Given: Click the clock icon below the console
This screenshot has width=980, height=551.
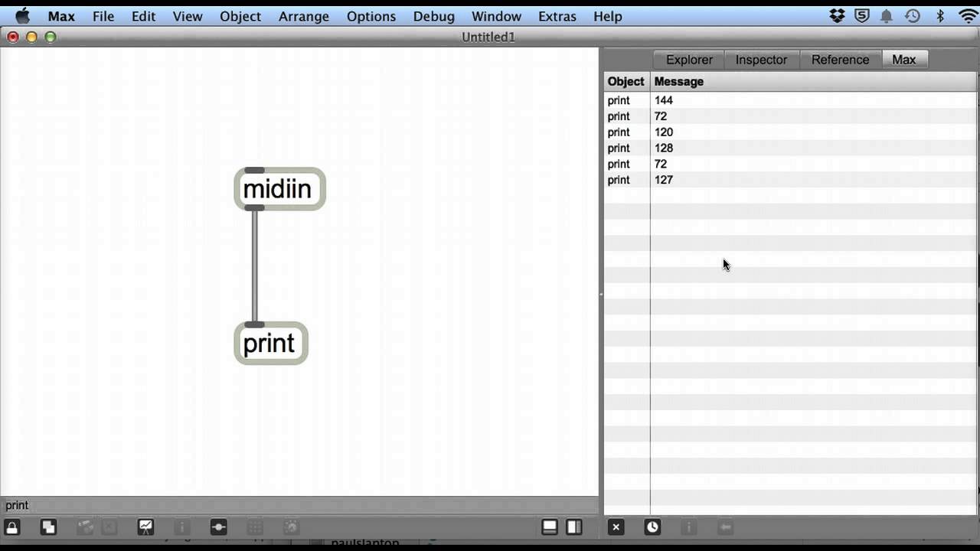Looking at the screenshot, I should [652, 527].
